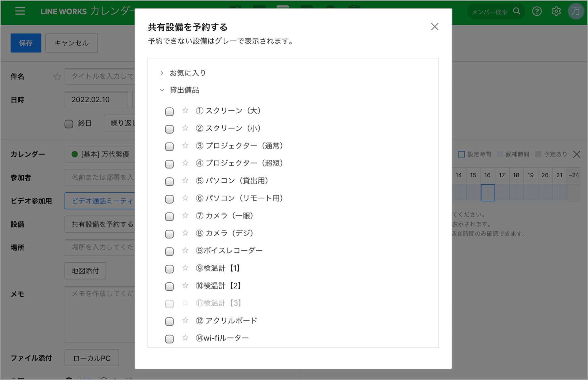Screen dimensions: 588x380
Task: Open the hamburger menu icon
Action: click(20, 11)
